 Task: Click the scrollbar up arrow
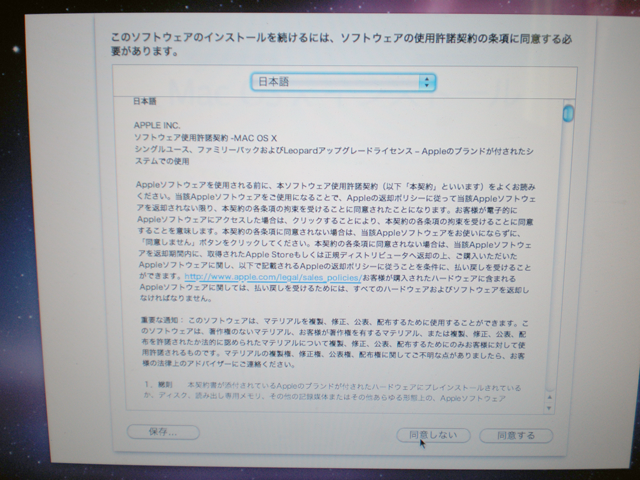(549, 397)
